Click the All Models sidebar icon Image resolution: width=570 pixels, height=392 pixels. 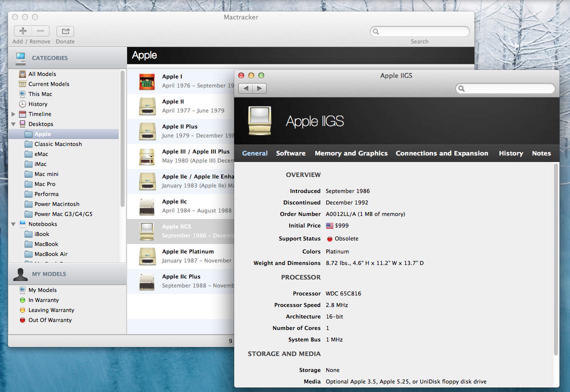click(x=23, y=73)
